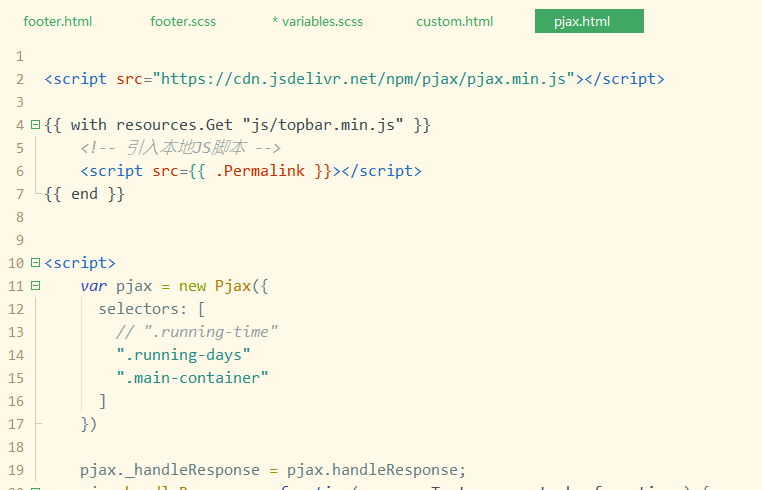
Task: Click 'new' keyword before Pjax
Action: click(x=192, y=286)
